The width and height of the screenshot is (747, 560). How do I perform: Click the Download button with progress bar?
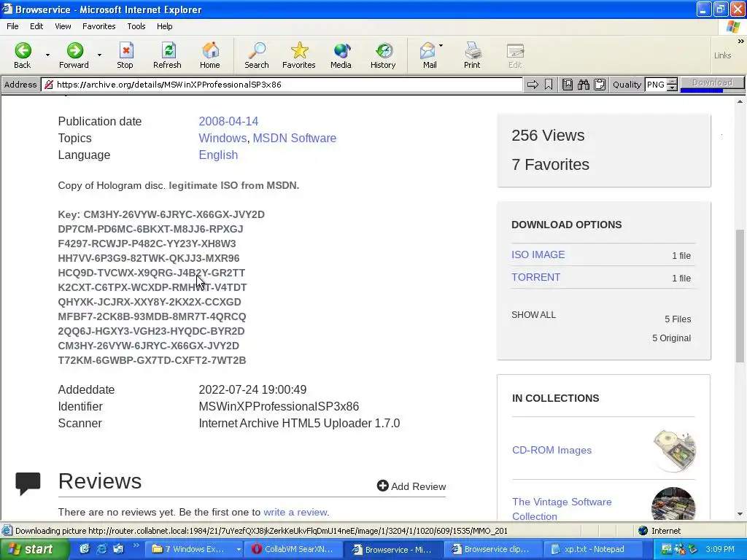click(712, 84)
